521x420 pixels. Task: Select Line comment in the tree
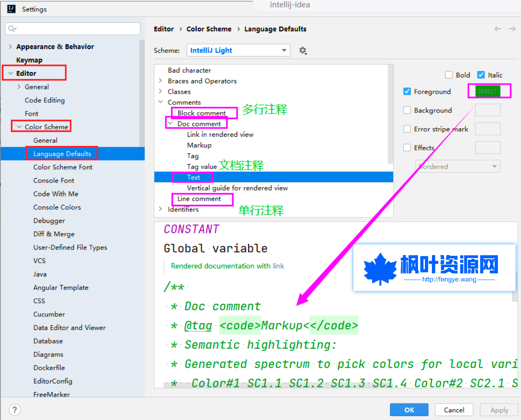(x=199, y=199)
